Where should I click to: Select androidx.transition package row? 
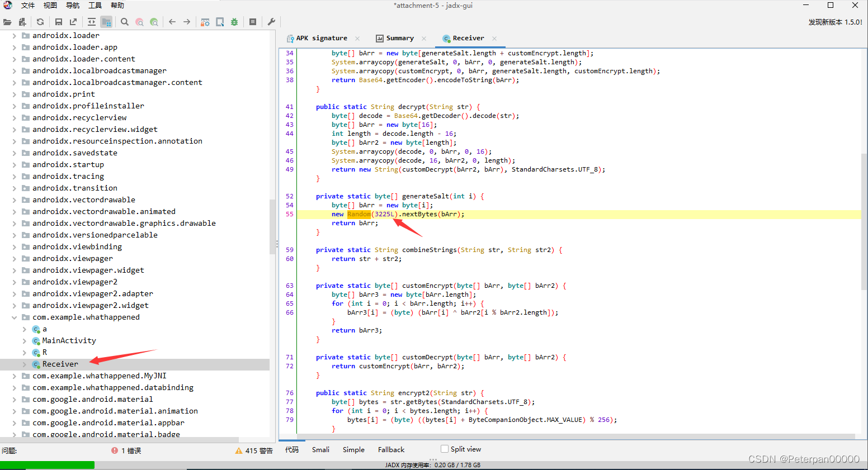point(75,188)
